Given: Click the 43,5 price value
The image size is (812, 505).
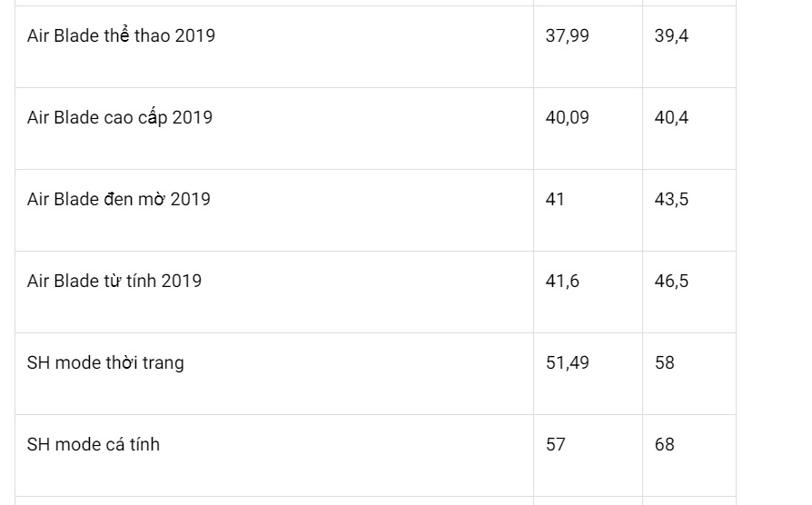Looking at the screenshot, I should (671, 200).
